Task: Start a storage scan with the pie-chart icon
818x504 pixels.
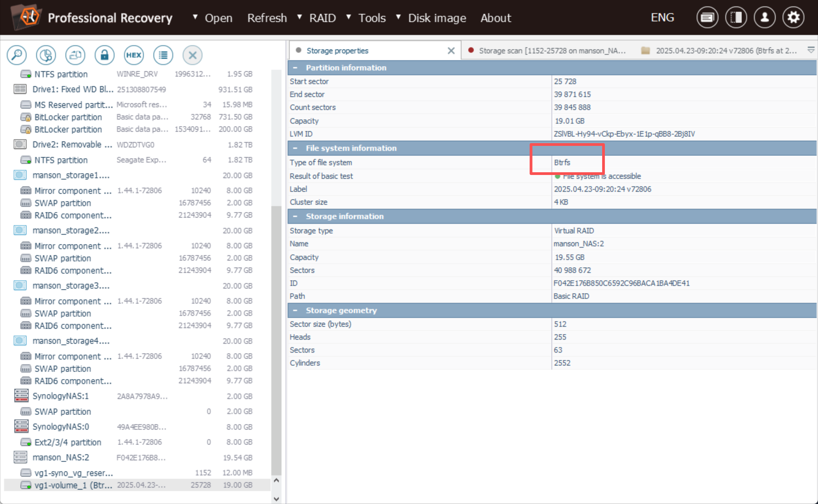Action: click(x=46, y=55)
